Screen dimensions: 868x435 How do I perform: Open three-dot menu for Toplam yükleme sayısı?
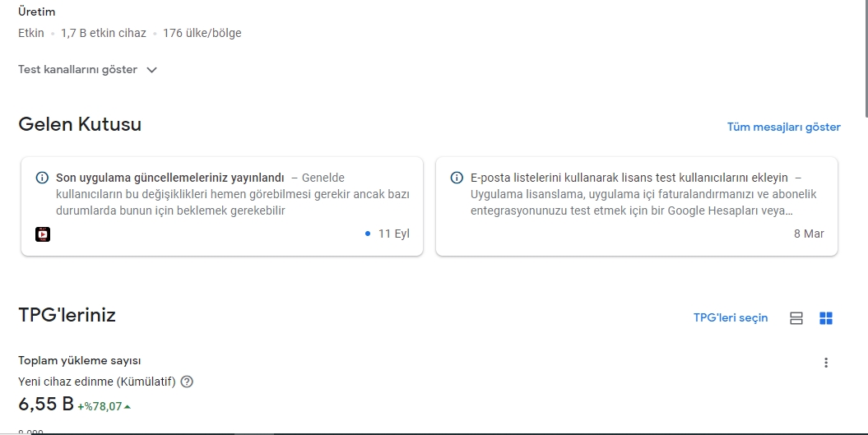tap(826, 363)
